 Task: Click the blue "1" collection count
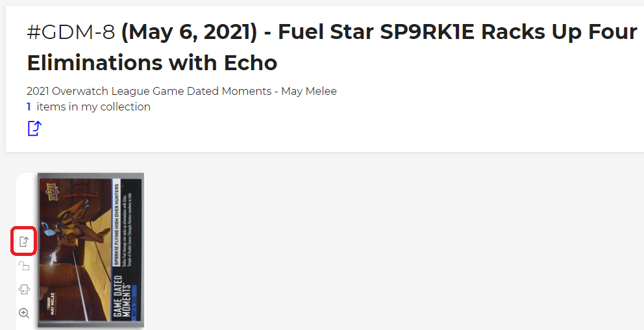(x=29, y=107)
